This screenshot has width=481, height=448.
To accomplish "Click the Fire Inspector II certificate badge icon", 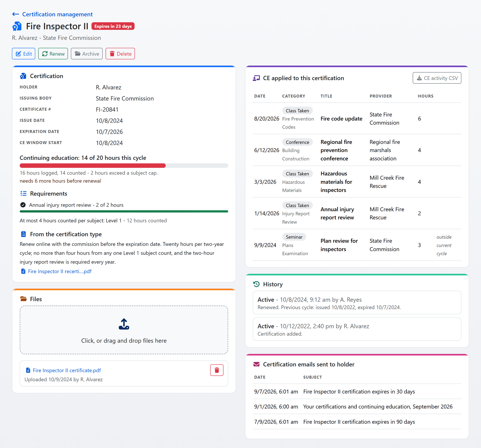I will pos(17,26).
